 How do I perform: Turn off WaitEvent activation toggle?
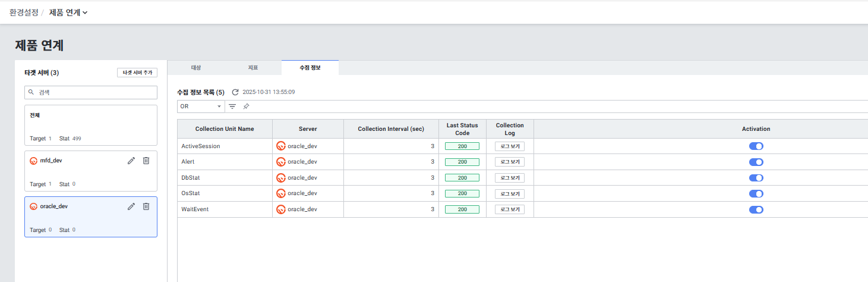[x=756, y=209]
